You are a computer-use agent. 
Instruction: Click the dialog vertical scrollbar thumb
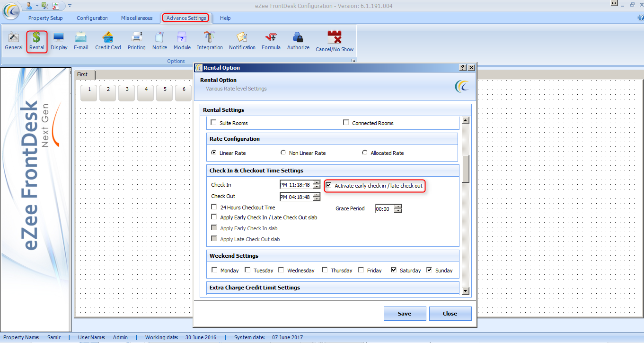tap(466, 169)
